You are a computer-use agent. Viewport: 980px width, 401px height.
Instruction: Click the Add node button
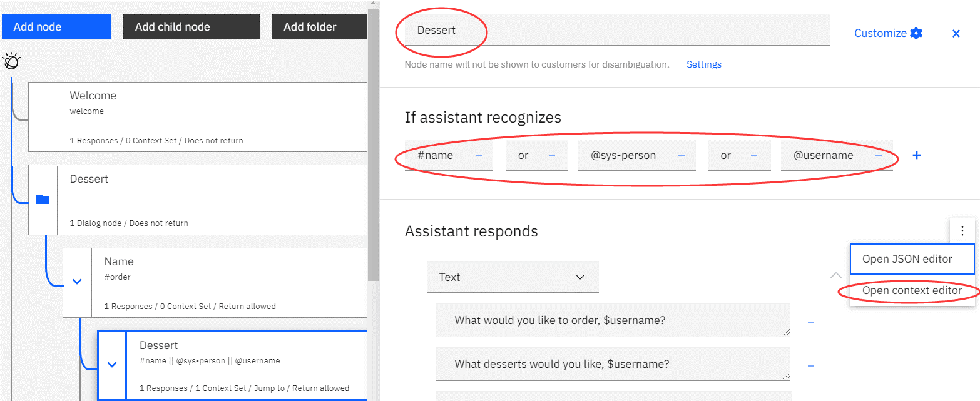pos(56,27)
